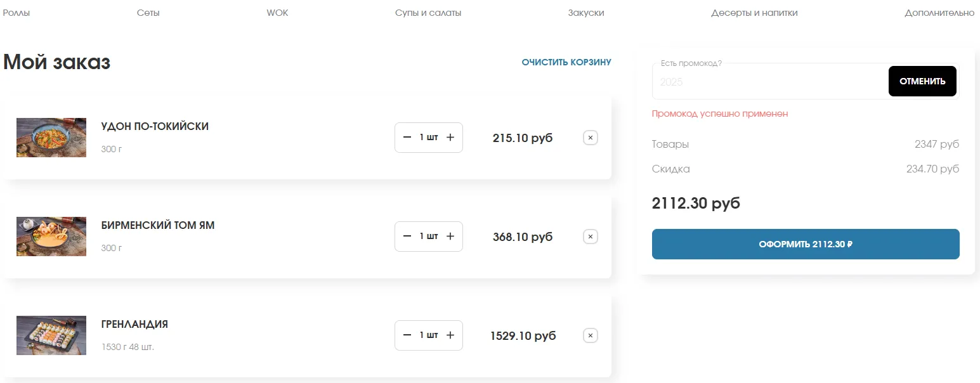Click the Гренландия product thumbnail
The height and width of the screenshot is (383, 980).
51,335
